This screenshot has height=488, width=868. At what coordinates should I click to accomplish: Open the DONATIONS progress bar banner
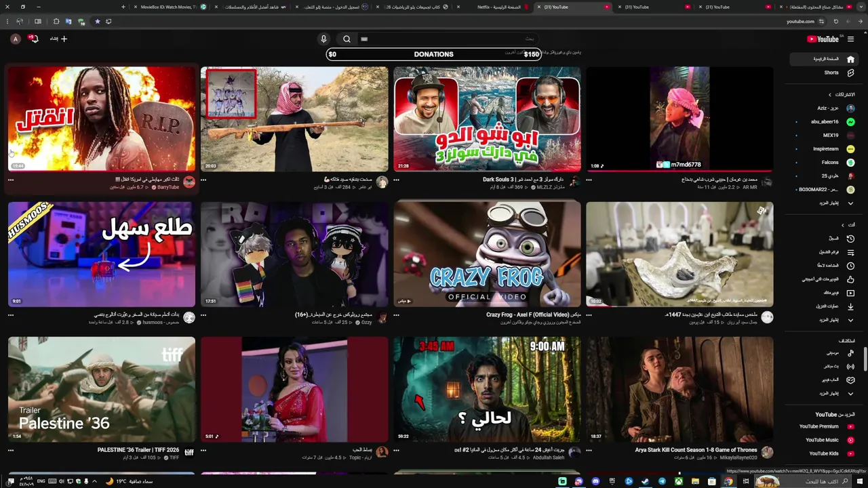[x=434, y=54]
